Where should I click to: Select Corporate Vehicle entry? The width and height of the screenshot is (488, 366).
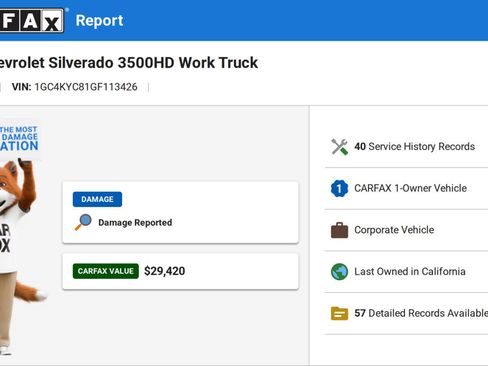(406, 230)
